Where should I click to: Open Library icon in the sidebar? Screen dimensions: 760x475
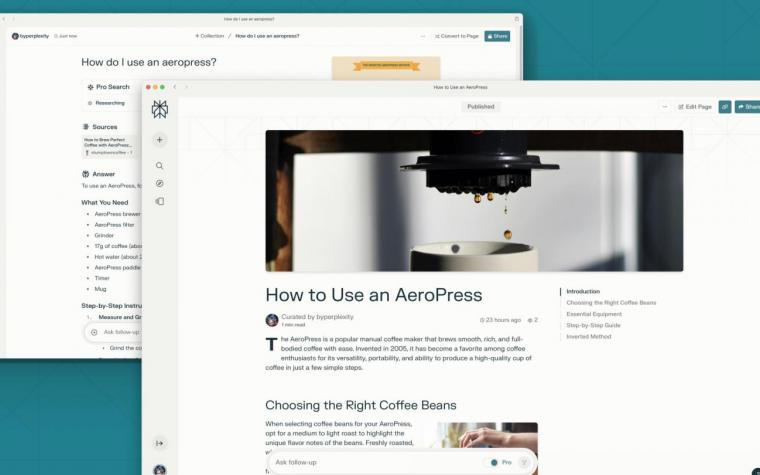coord(159,201)
